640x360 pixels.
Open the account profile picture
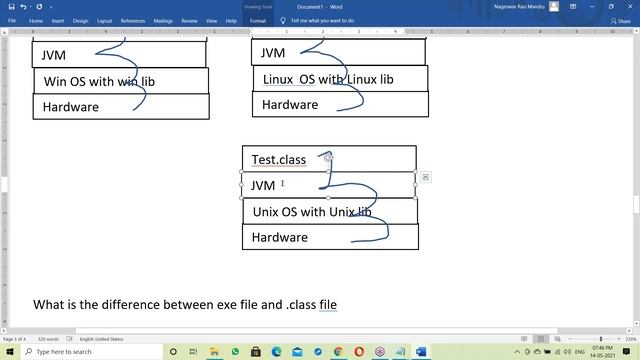[554, 7]
